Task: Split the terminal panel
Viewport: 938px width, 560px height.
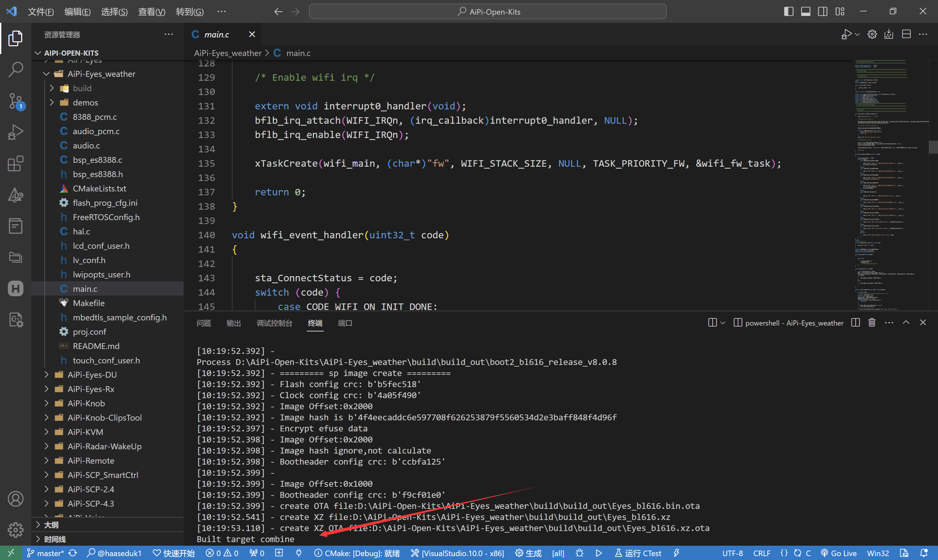Action: click(x=856, y=323)
